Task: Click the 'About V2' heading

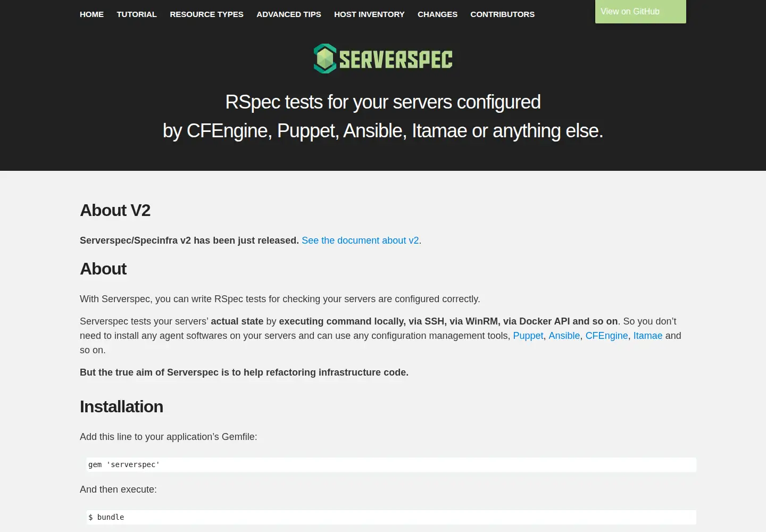Action: [115, 210]
